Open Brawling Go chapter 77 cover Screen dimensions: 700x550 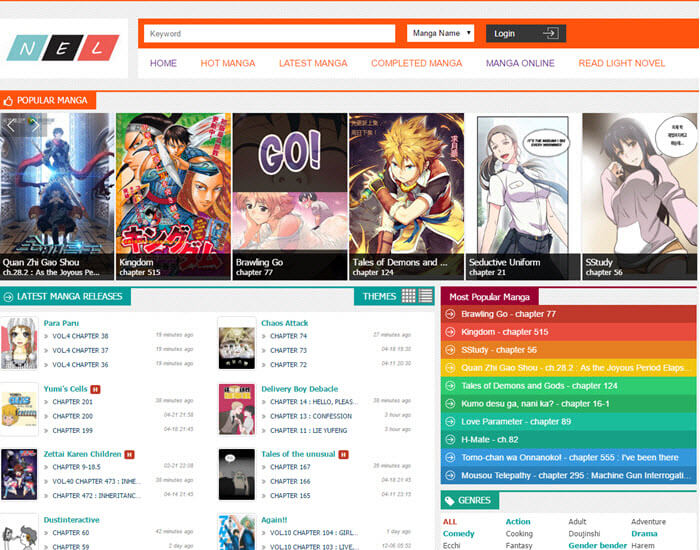(x=290, y=196)
